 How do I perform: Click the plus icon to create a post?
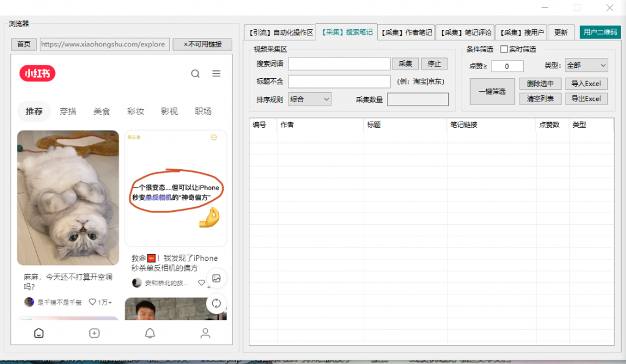pos(94,333)
